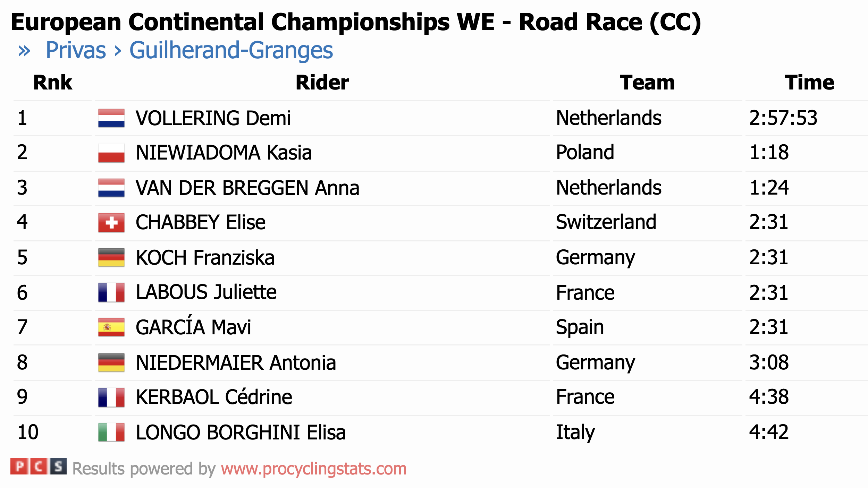Viewport: 868px width, 488px height.
Task: Click the Italy flag beside Longo Borghini
Action: [111, 432]
